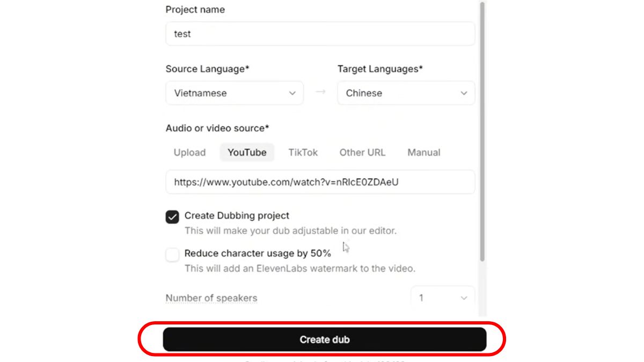Toggle the ElevenLabs watermark checkbox
Screen dimensions: 644x362
coord(172,254)
